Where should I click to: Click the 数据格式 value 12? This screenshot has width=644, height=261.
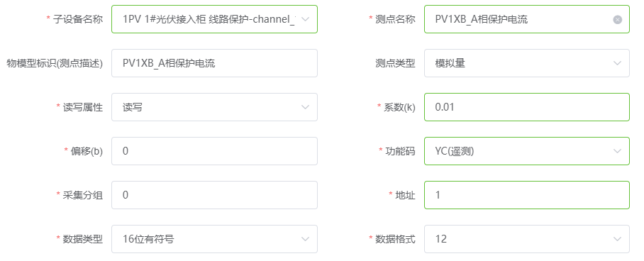(x=440, y=239)
